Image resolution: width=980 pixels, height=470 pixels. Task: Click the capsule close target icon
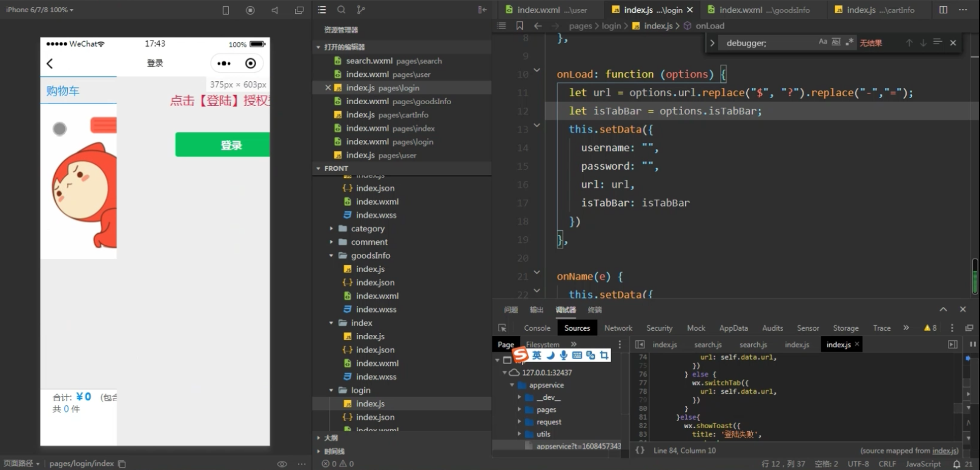[251, 63]
